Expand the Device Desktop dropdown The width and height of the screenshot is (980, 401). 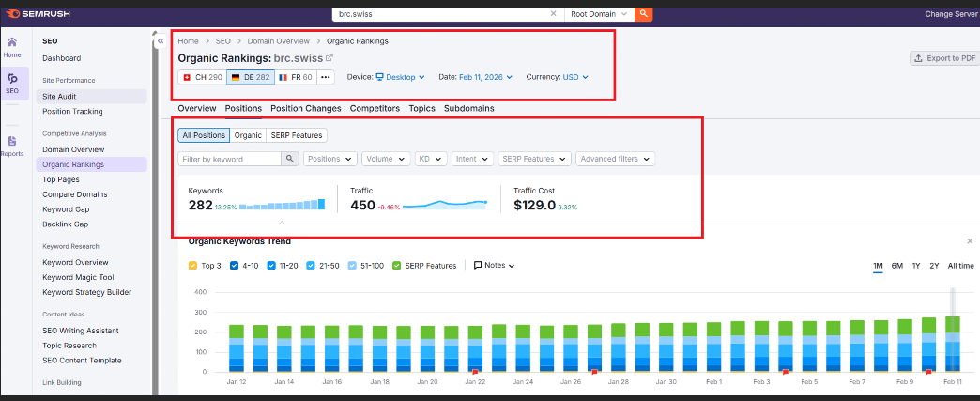tap(400, 77)
